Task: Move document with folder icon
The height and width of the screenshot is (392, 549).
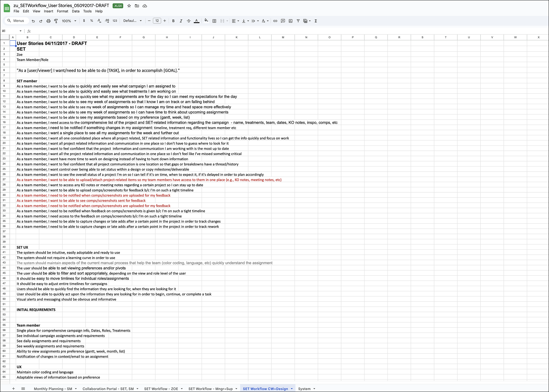Action: 137,6
